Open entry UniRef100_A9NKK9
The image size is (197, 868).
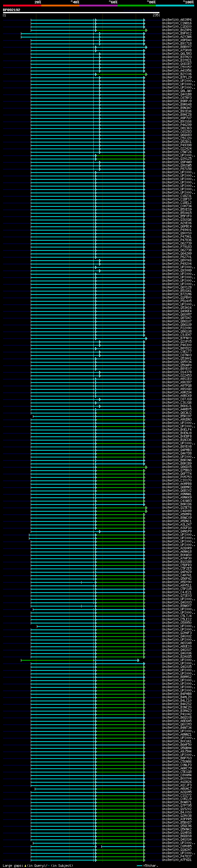coord(177,497)
